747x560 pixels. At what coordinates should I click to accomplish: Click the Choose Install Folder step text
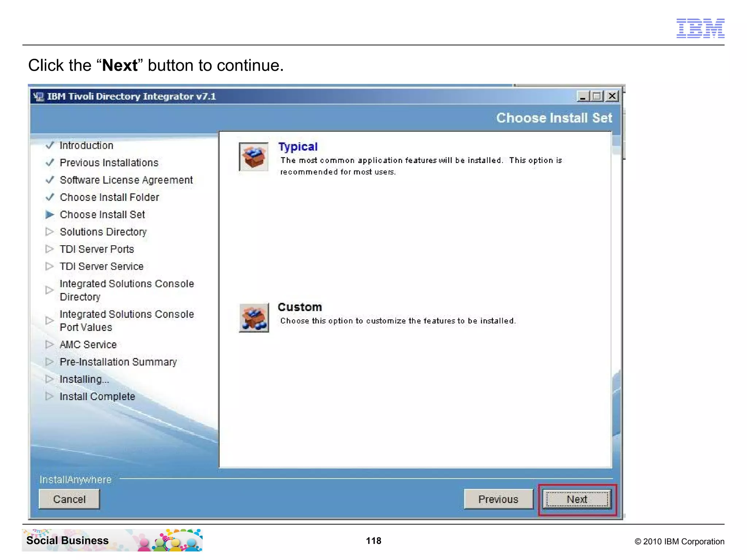109,197
